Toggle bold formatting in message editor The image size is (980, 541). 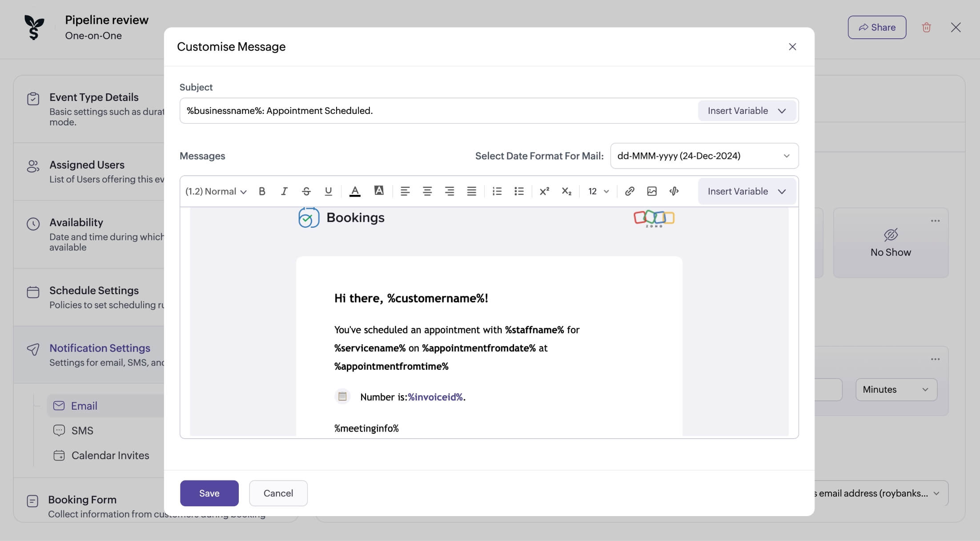[262, 191]
